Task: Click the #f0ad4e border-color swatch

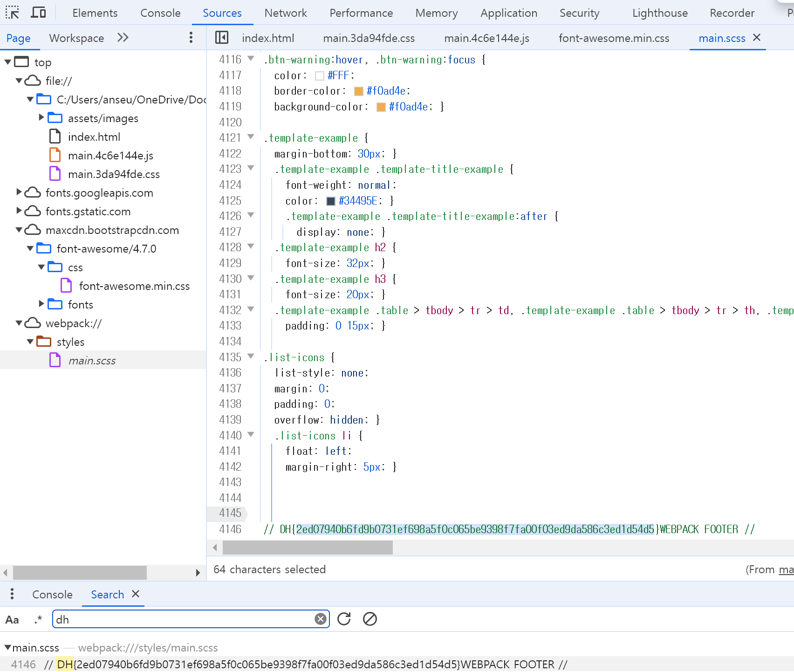Action: (358, 91)
